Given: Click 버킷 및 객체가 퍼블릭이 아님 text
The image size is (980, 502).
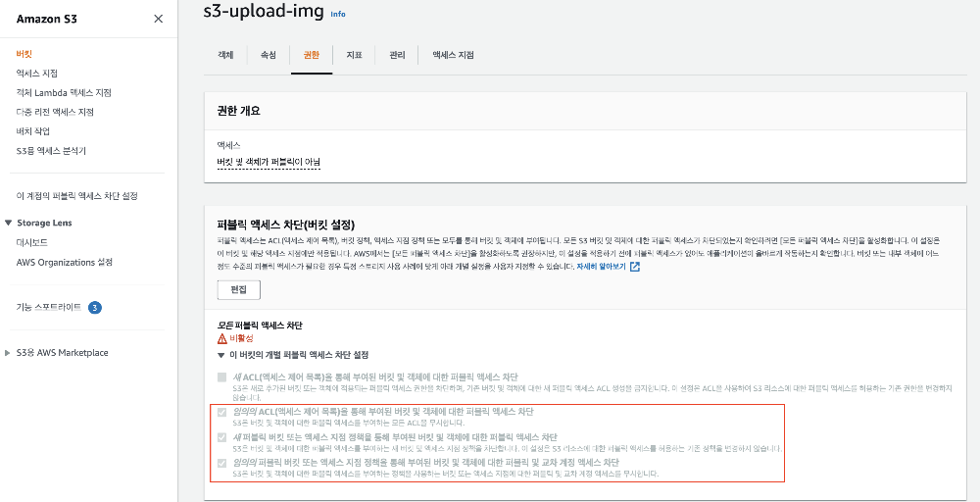Looking at the screenshot, I should tap(269, 162).
